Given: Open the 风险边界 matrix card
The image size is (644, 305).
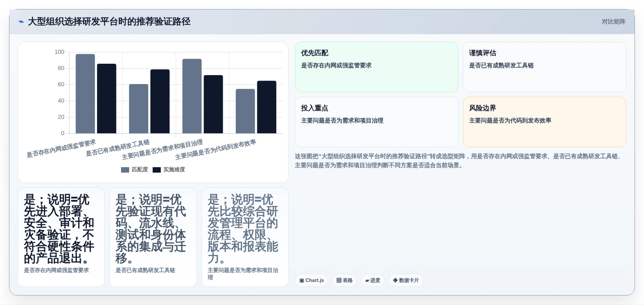Looking at the screenshot, I should [545, 122].
